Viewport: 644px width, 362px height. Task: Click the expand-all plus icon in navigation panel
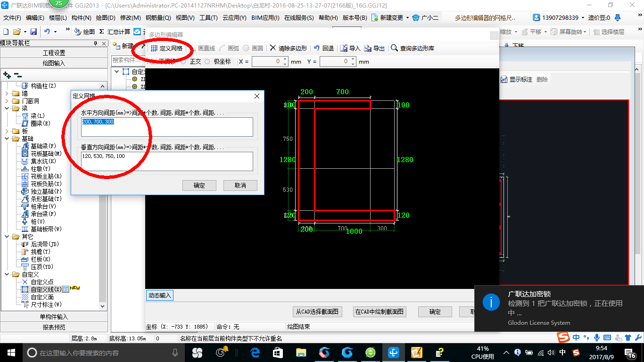(7, 75)
